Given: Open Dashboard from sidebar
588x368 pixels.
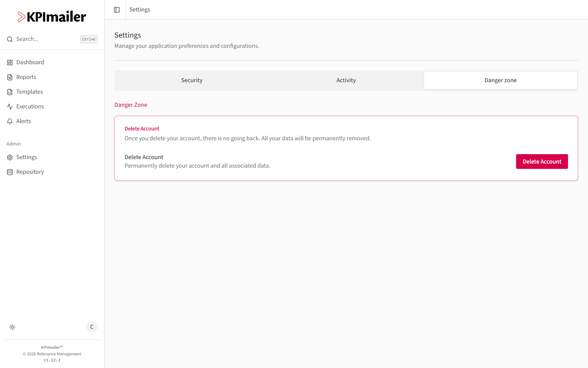Looking at the screenshot, I should point(52,62).
